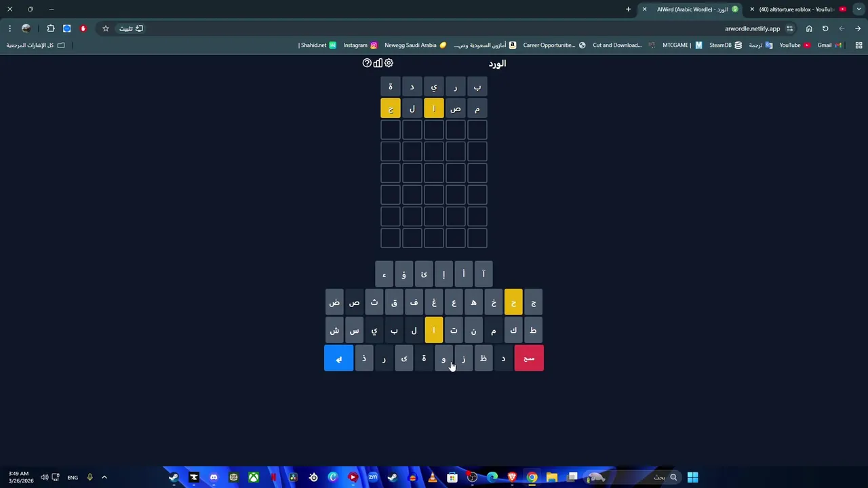Open the extensions puzzle icon

coord(51,28)
